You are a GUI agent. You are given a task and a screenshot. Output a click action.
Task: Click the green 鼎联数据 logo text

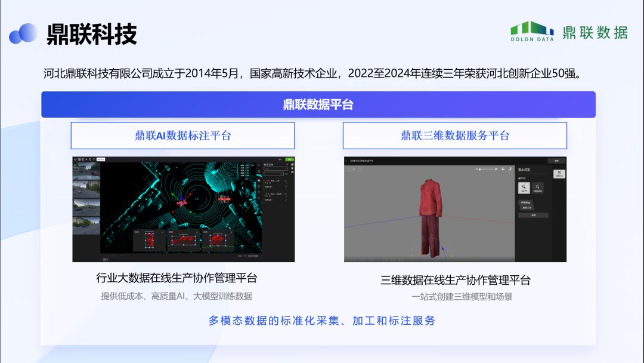tap(595, 32)
